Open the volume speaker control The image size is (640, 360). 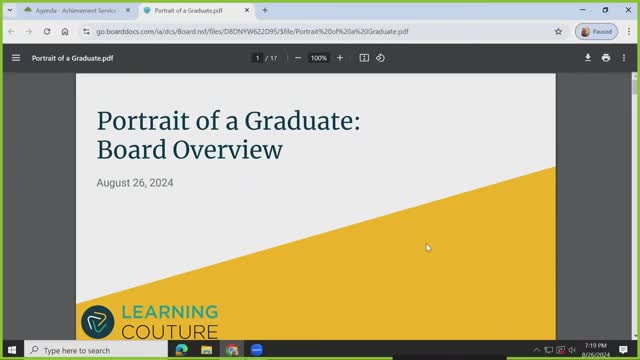[x=572, y=350]
